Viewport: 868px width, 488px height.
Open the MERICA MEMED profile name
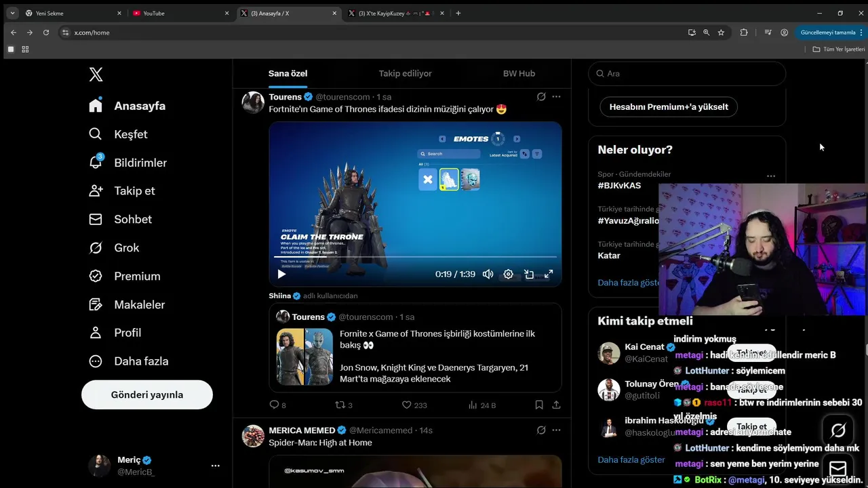(302, 430)
